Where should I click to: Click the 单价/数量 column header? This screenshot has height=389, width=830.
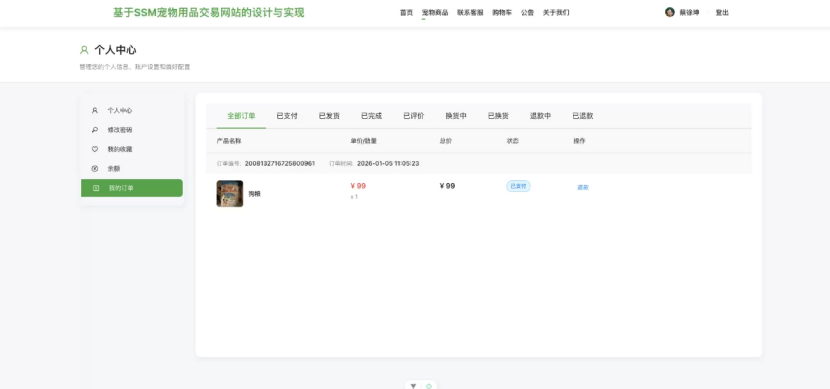pyautogui.click(x=364, y=141)
